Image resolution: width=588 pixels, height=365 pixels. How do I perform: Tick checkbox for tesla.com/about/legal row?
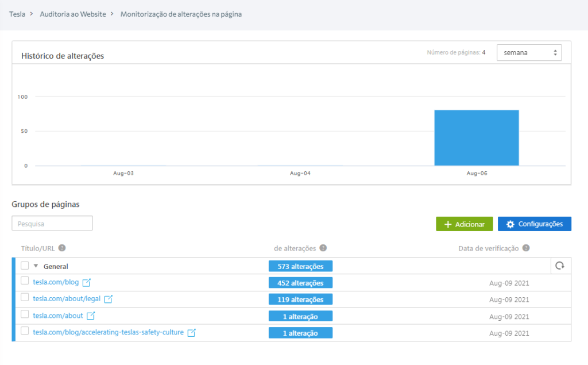(25, 297)
